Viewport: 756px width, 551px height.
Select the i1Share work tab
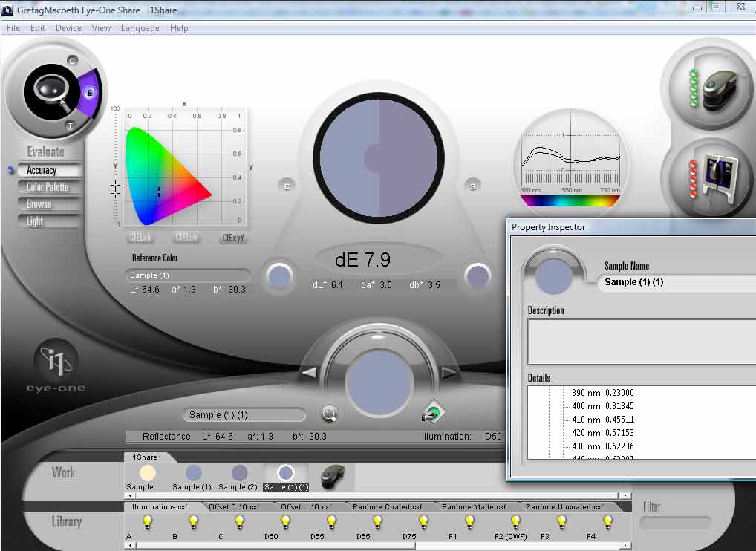[143, 457]
